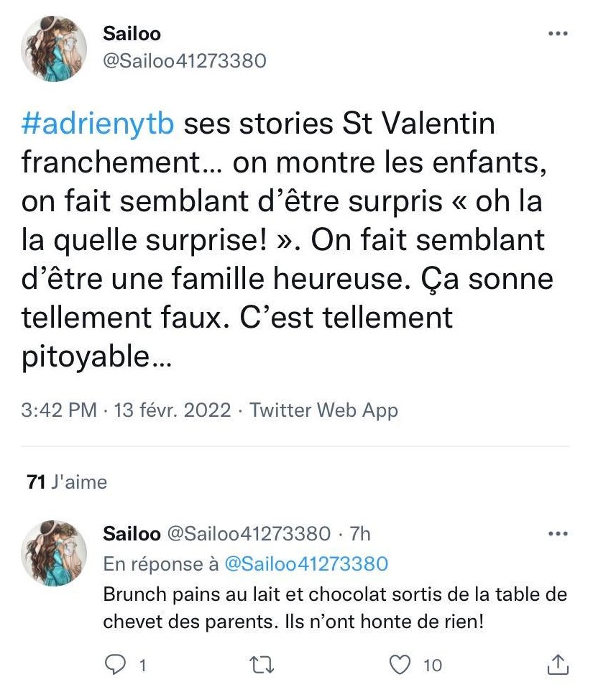This screenshot has width=593, height=700.
Task: Click the 3:42 PM · 13 févr. 2022 timestamp
Action: [127, 410]
